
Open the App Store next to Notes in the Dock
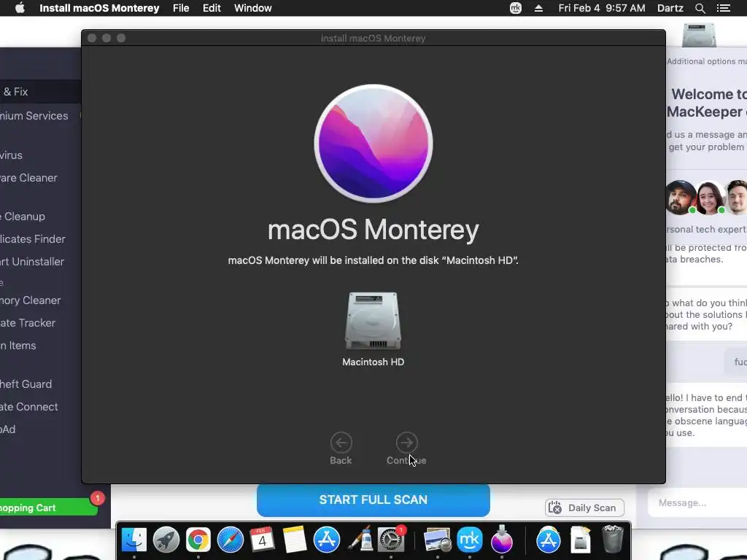(x=327, y=540)
